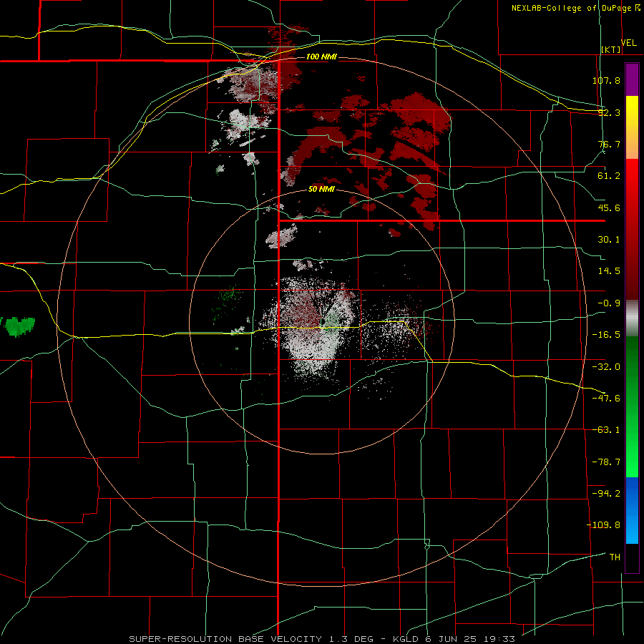644x644 pixels.
Task: Select the 30.1 scale value
Action: [x=609, y=240]
